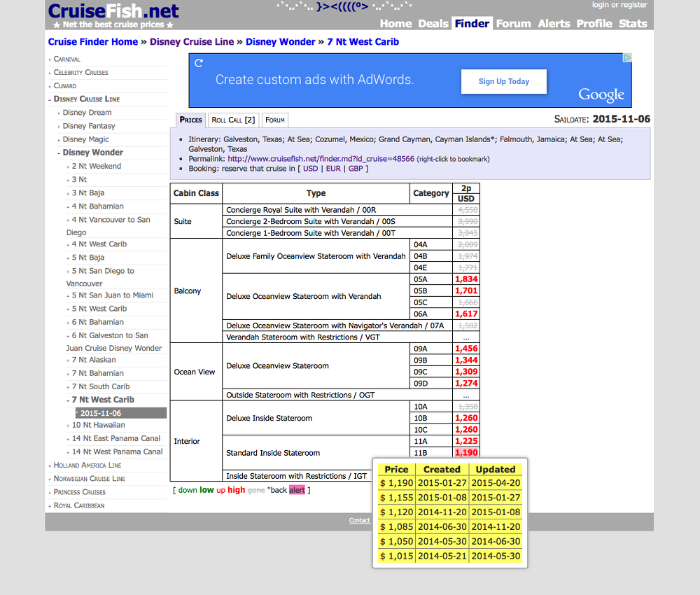The height and width of the screenshot is (595, 700).
Task: Click the ad reload icon
Action: [199, 63]
